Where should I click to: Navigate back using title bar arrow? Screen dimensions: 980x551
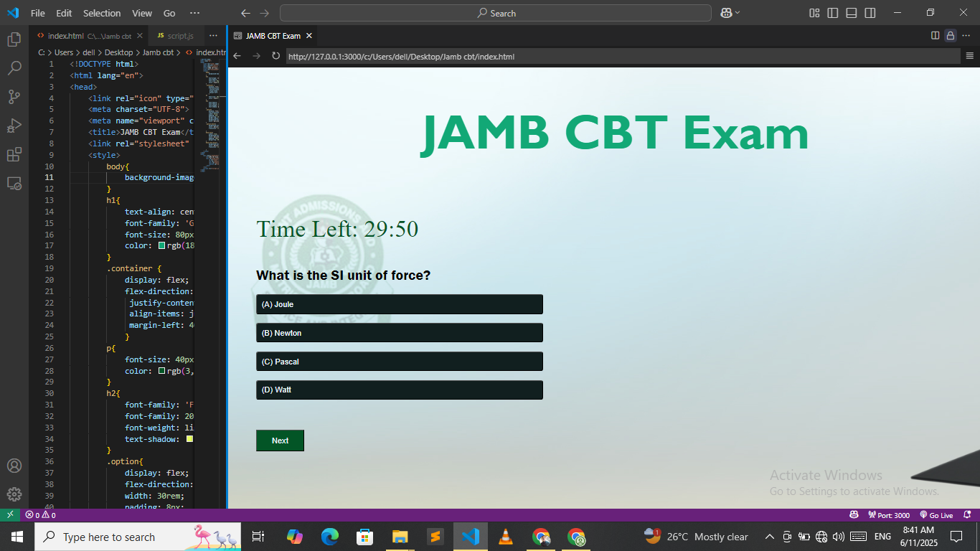(x=246, y=13)
